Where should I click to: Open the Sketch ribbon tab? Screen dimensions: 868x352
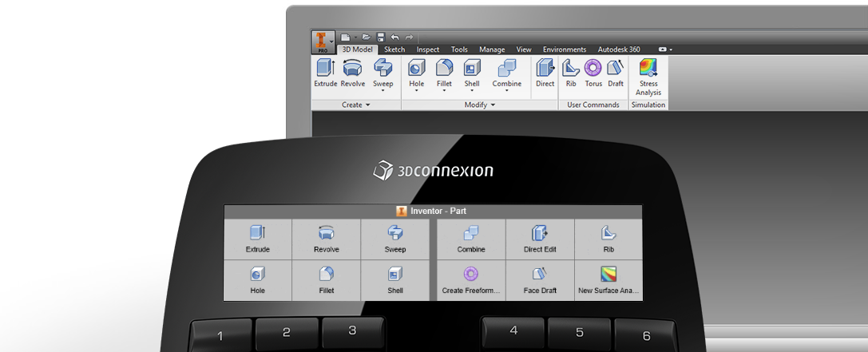(x=394, y=49)
